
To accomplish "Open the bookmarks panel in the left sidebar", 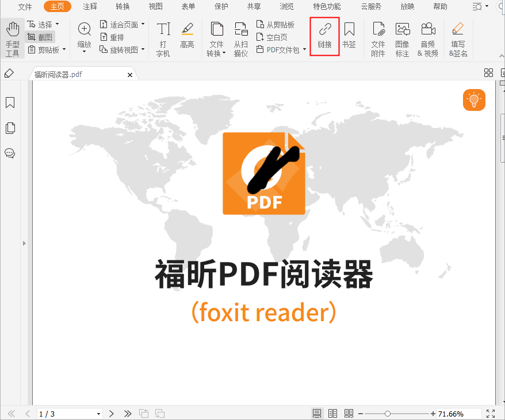I will click(10, 102).
